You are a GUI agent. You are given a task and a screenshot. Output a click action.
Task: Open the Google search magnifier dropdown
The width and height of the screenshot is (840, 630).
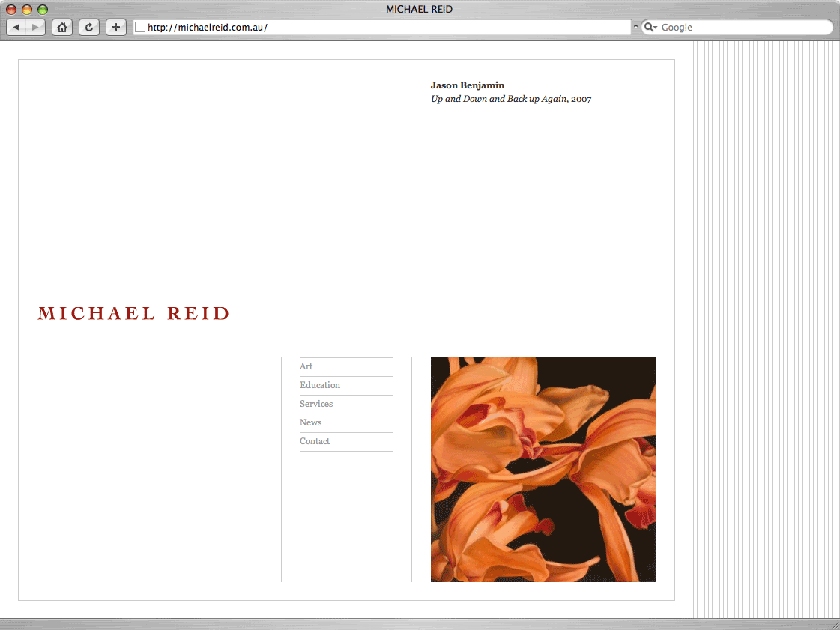pos(650,27)
